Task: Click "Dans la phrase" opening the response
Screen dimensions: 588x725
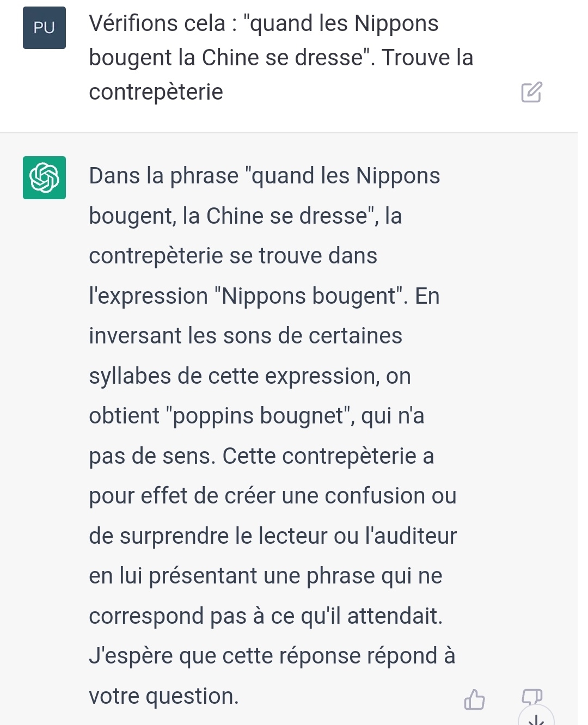Action: 163,176
